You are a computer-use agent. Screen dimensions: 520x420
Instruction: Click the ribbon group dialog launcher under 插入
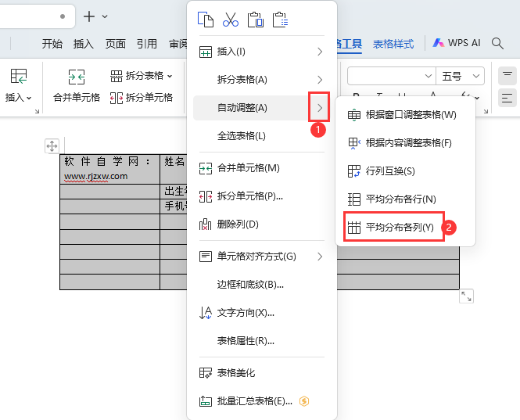point(38,112)
